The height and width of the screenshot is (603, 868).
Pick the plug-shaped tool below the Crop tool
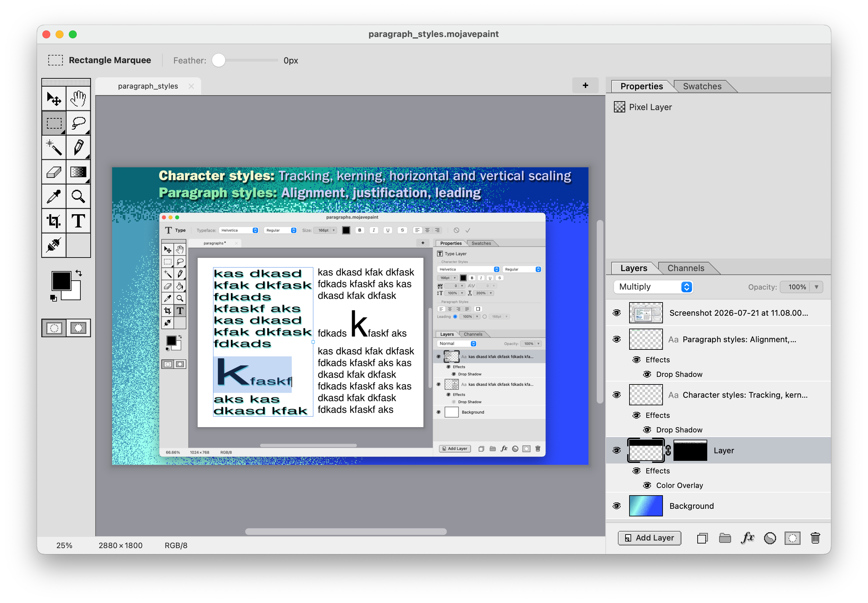[54, 245]
